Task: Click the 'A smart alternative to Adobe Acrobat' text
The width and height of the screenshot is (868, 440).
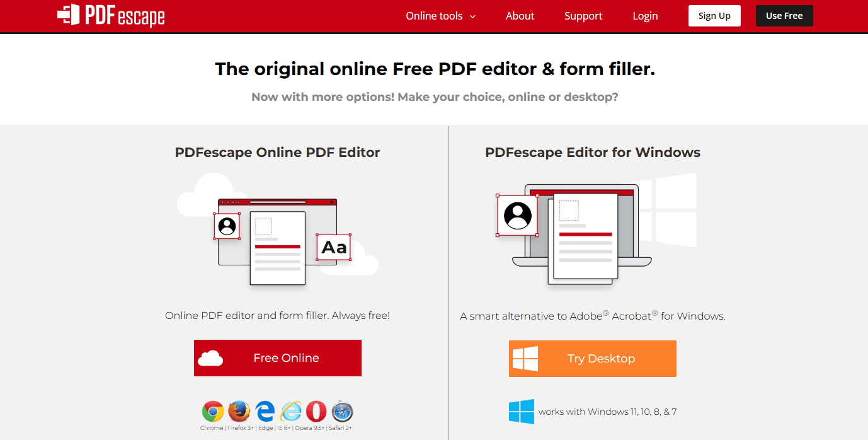Action: coord(593,316)
